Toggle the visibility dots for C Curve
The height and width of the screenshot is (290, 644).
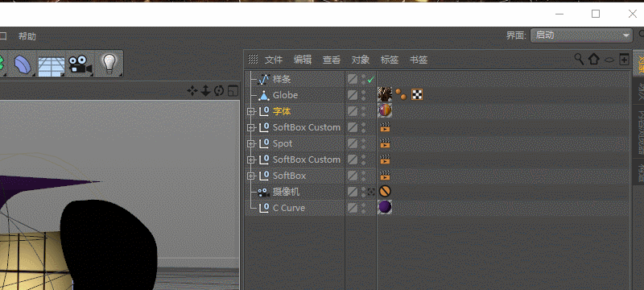click(x=363, y=208)
